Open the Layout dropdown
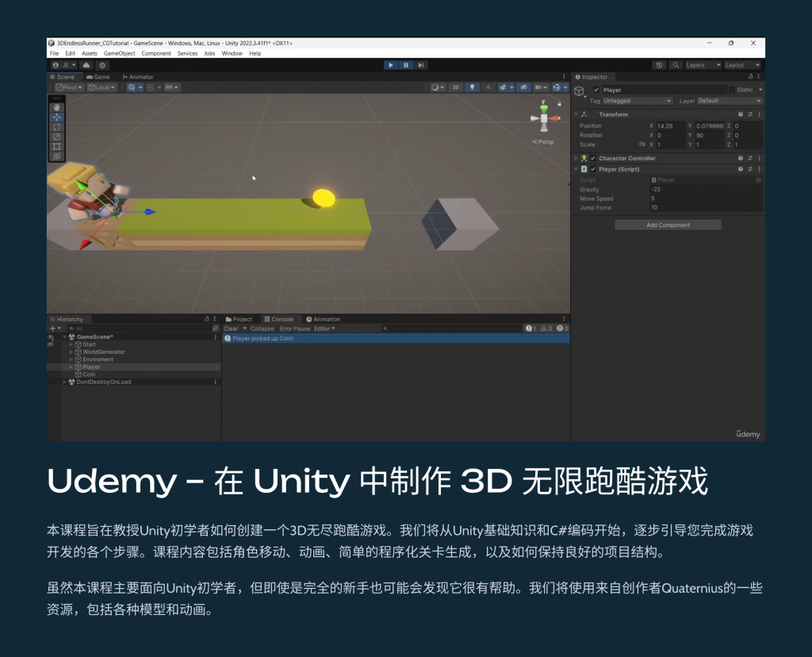The image size is (812, 657). pyautogui.click(x=742, y=65)
